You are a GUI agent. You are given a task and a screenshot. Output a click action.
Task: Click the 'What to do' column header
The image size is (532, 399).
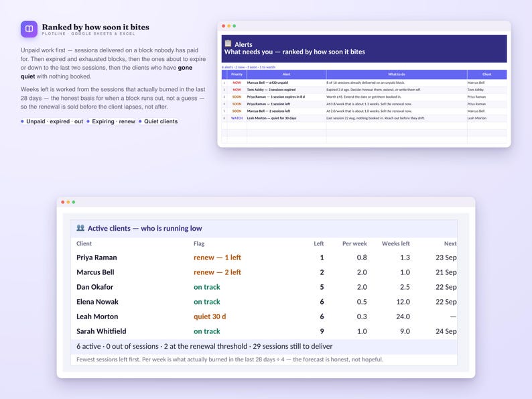pos(396,74)
